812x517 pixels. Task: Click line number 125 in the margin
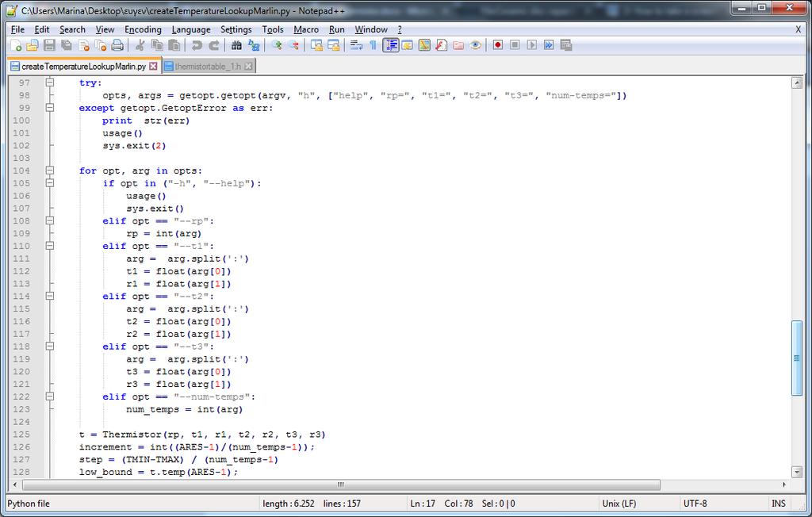(21, 434)
